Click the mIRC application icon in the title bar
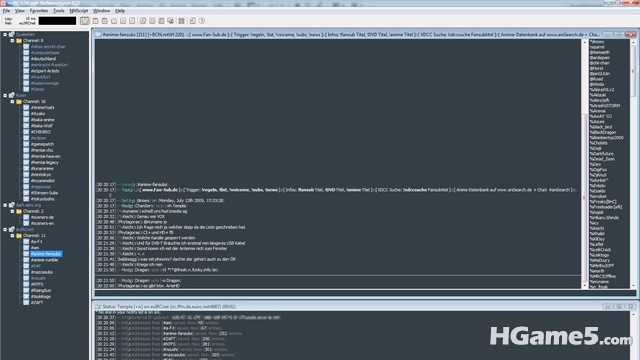Image resolution: width=640 pixels, height=360 pixels. tap(3, 3)
